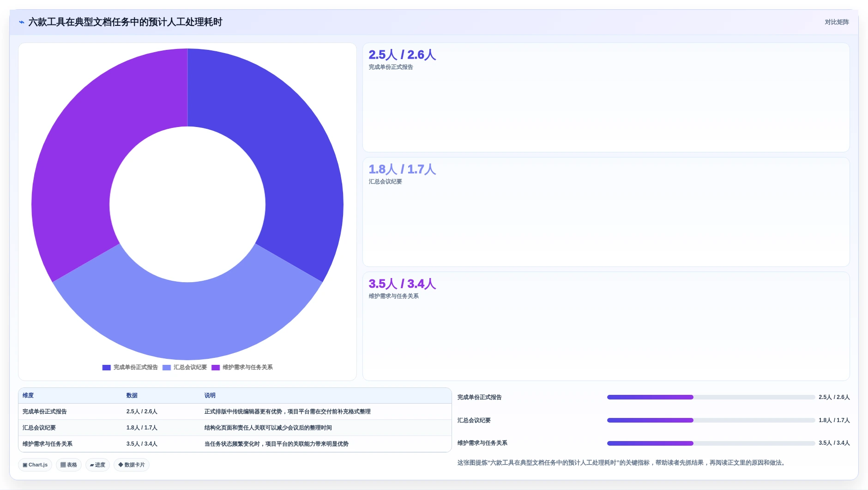Image resolution: width=868 pixels, height=490 pixels.
Task: Click the note starting with 结构化页面和责任人
Action: click(268, 428)
